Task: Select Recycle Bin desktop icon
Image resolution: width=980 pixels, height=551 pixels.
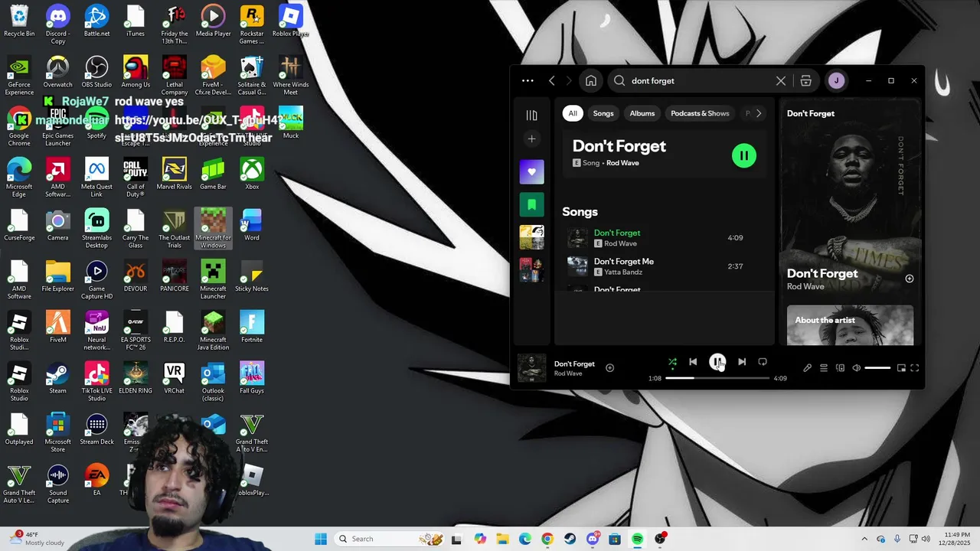Action: [19, 21]
